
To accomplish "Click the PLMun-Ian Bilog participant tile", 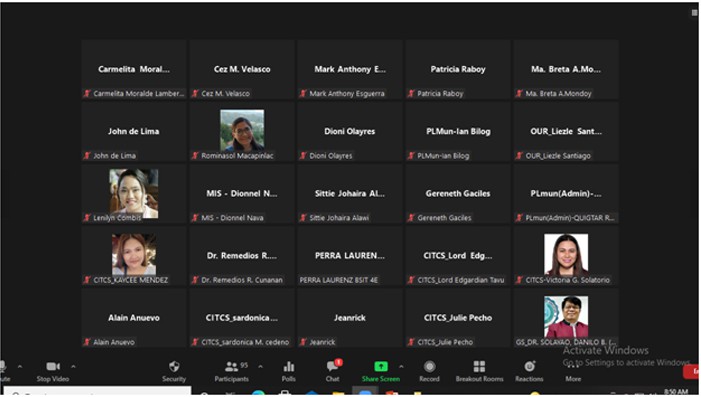I will point(458,131).
